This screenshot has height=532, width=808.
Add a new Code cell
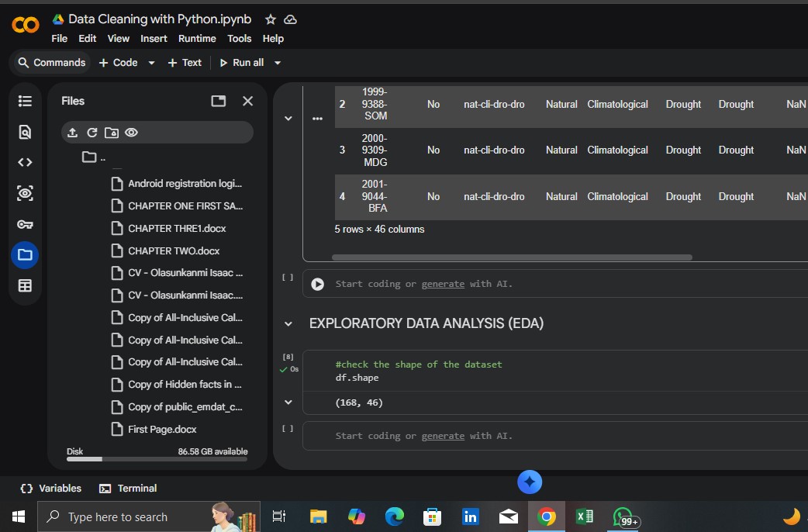click(118, 63)
